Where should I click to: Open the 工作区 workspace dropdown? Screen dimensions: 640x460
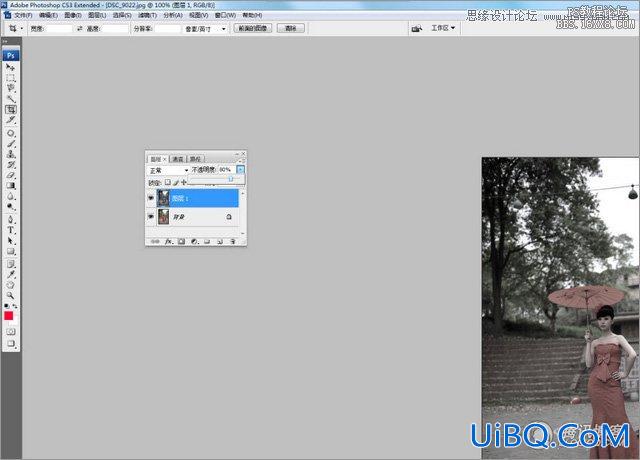point(443,28)
